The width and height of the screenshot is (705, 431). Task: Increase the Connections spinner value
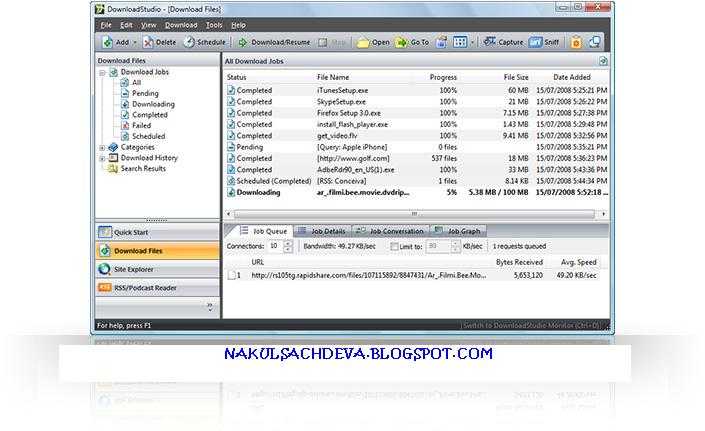click(x=288, y=243)
